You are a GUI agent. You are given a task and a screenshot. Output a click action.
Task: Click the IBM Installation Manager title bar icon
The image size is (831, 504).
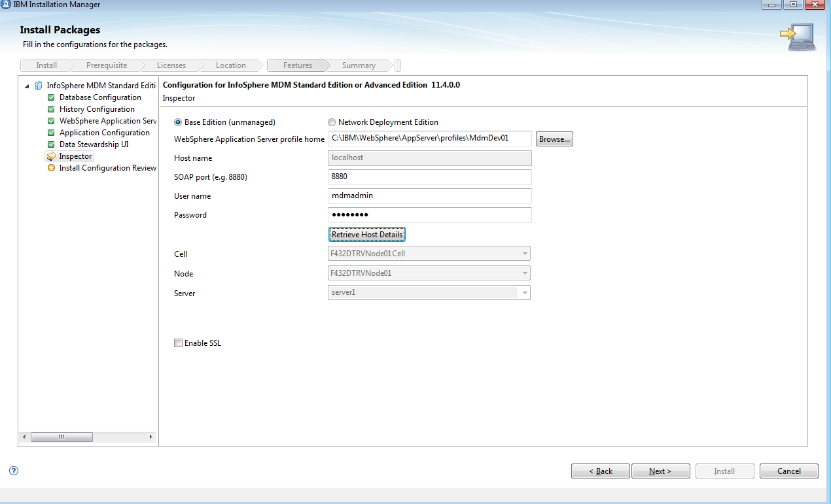click(6, 5)
